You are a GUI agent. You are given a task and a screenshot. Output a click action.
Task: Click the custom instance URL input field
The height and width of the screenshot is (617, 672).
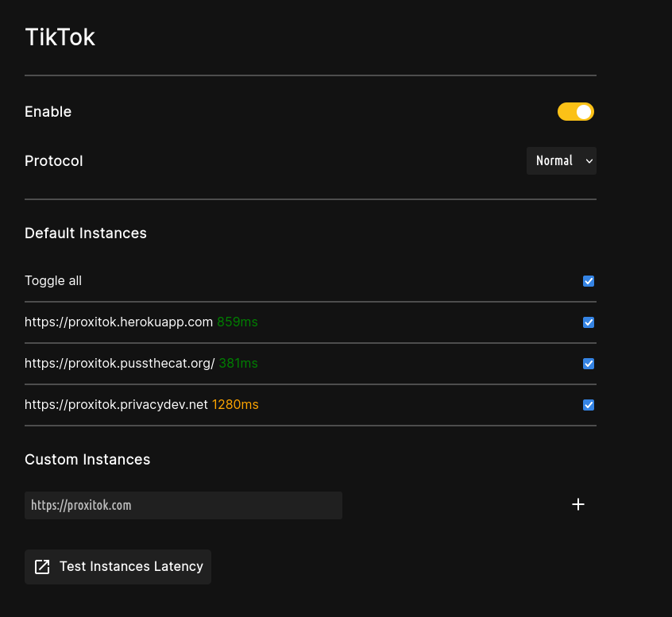click(x=183, y=505)
